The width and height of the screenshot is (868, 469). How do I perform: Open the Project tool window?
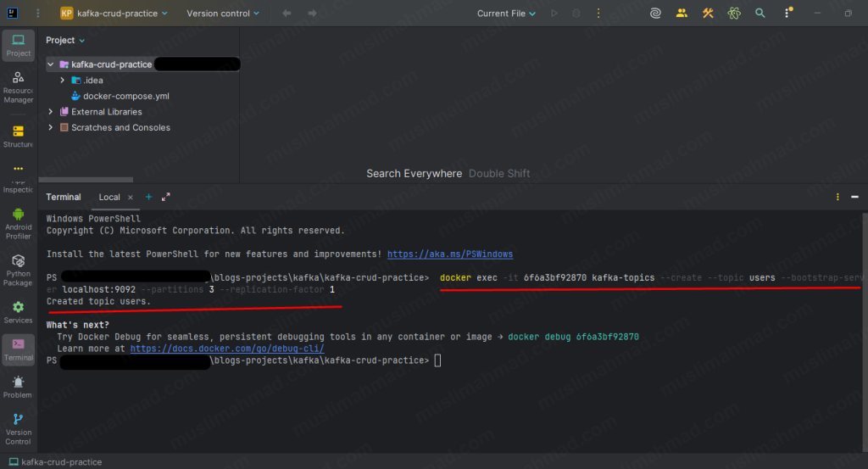(19, 46)
